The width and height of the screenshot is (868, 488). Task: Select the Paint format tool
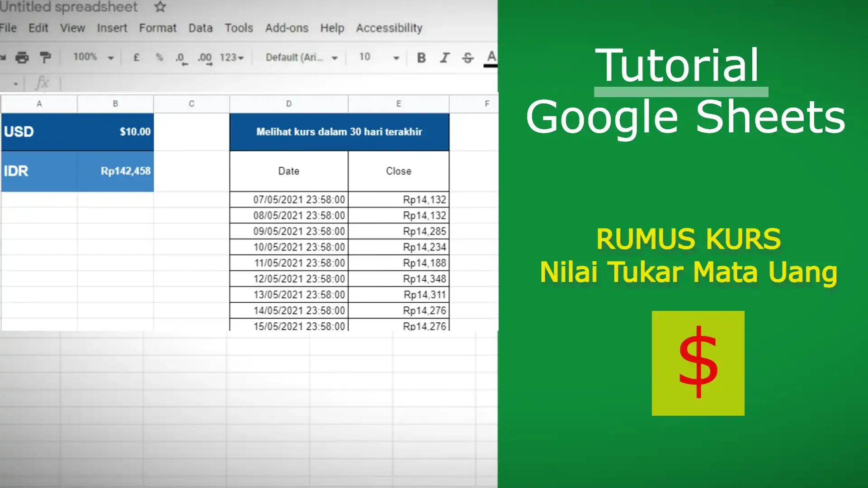pyautogui.click(x=45, y=57)
